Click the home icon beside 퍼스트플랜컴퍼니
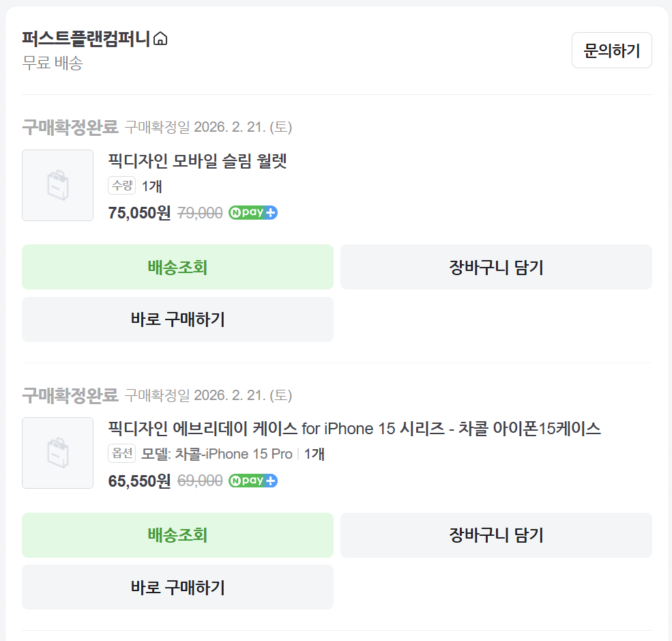This screenshot has height=641, width=672. (x=160, y=39)
